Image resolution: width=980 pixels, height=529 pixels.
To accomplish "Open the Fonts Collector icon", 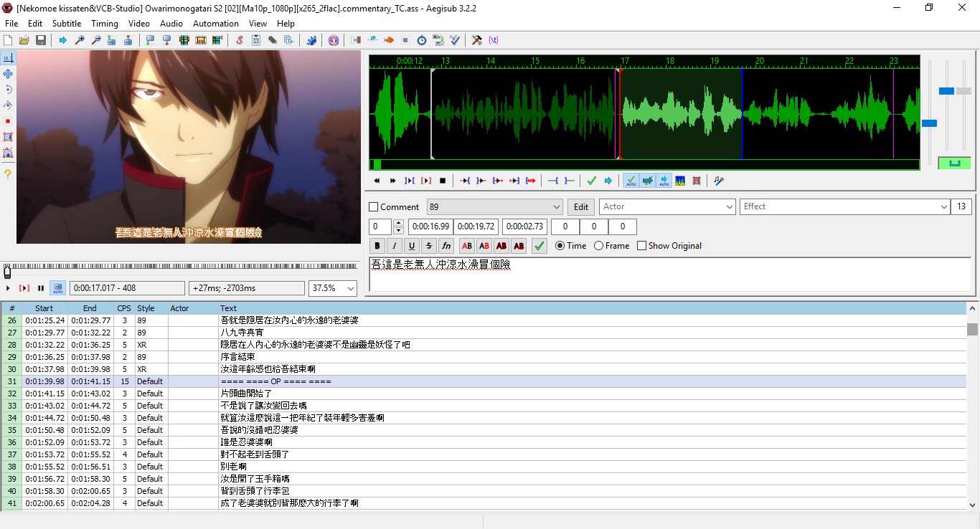I will (x=289, y=40).
